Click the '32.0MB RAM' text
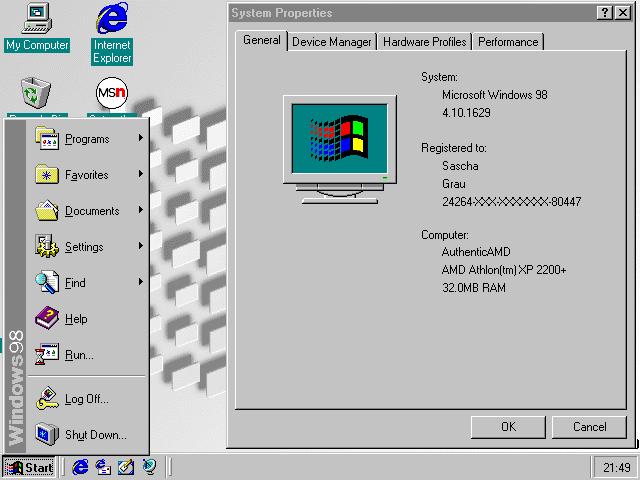Screen dimensions: 640x480 (474, 288)
